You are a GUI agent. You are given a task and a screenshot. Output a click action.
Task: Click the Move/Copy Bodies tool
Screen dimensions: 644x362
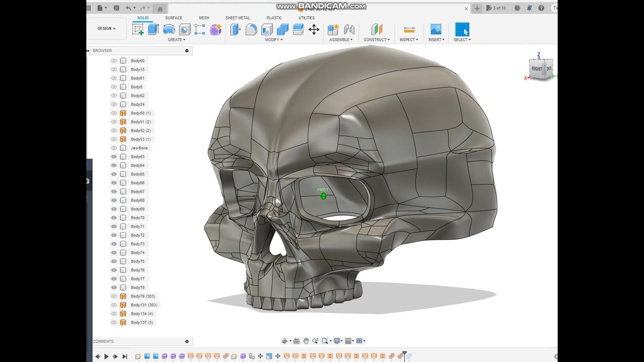[x=314, y=29]
